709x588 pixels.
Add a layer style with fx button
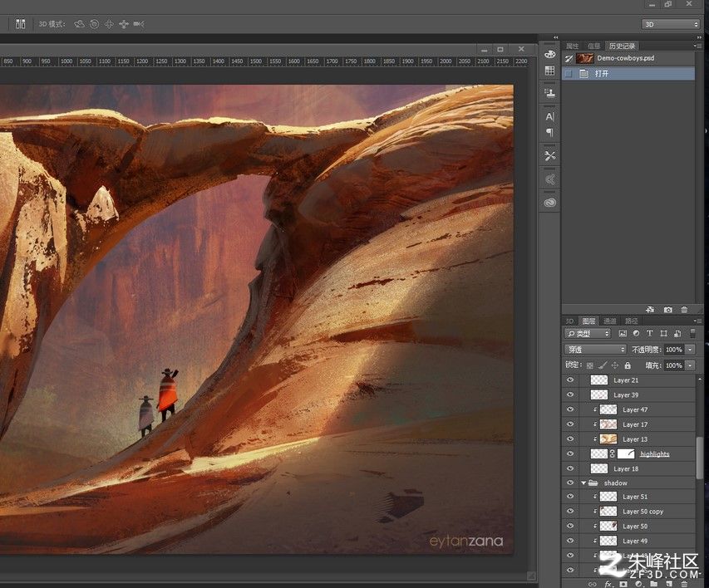tap(608, 584)
